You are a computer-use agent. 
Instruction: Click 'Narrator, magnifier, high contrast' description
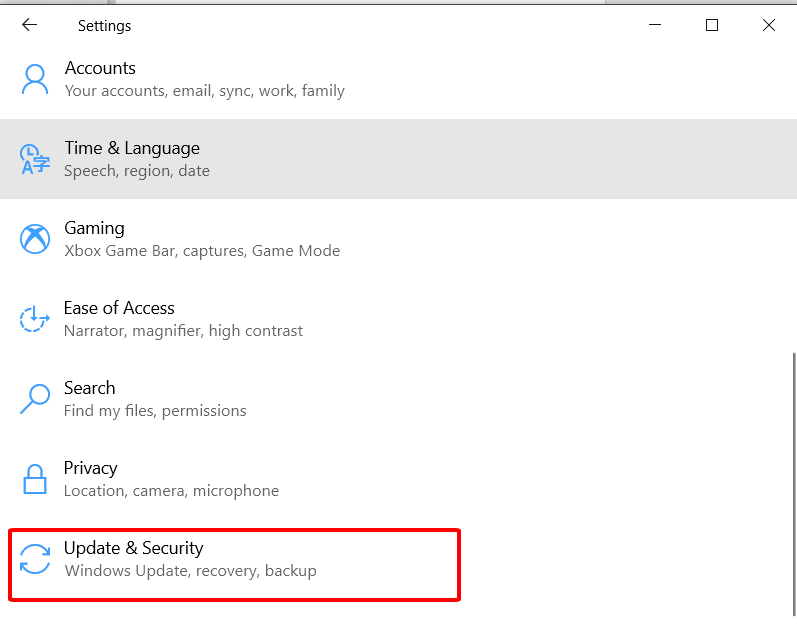(183, 331)
